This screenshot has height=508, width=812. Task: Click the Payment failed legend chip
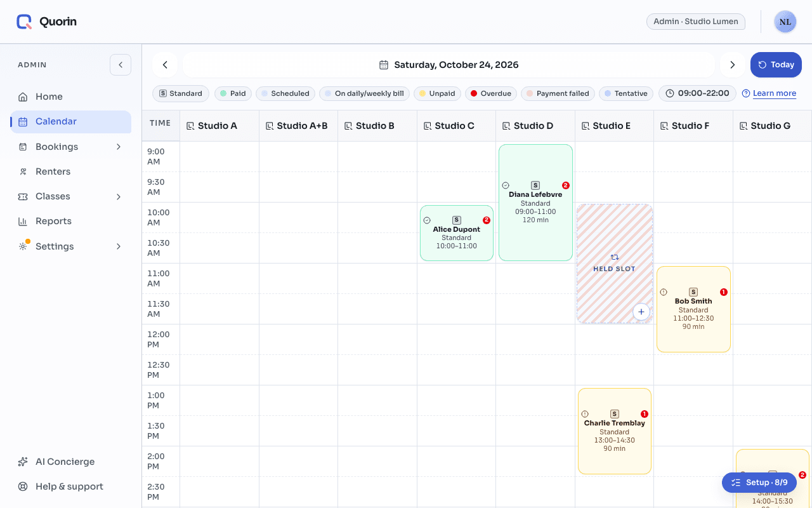pos(558,93)
